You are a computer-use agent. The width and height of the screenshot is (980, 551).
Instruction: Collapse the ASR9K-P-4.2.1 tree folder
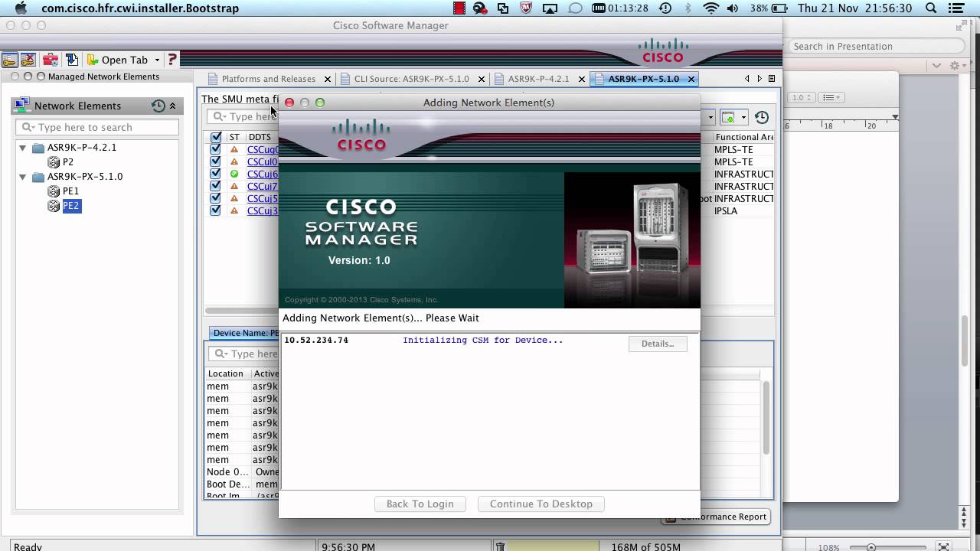(x=22, y=148)
